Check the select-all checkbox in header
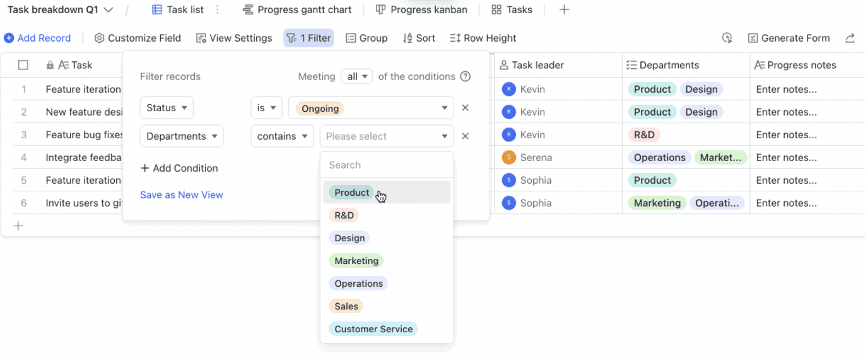 tap(23, 65)
